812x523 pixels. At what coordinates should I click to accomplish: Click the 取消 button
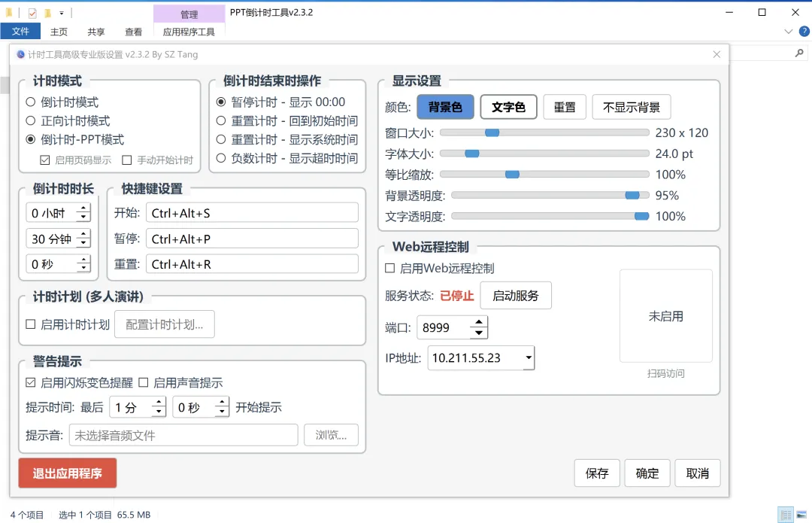click(x=698, y=473)
